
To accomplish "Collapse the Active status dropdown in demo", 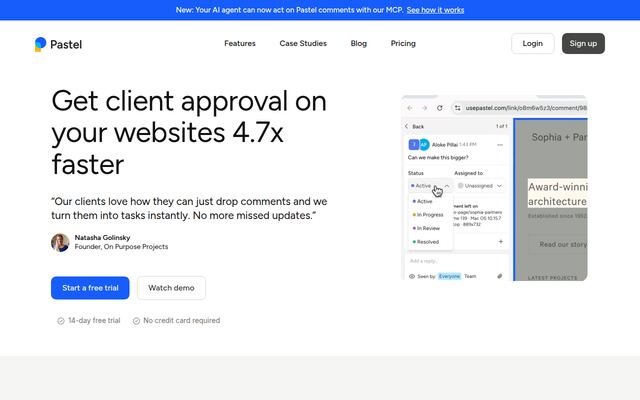I will [x=430, y=186].
